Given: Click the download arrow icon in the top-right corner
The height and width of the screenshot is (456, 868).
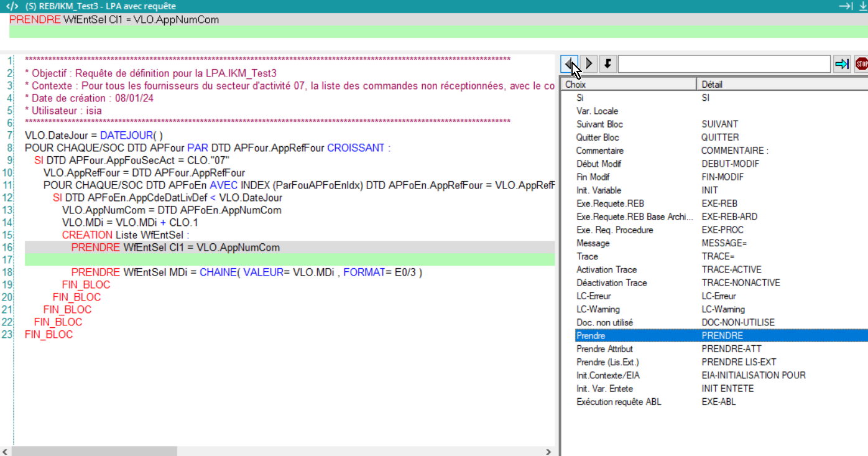Looking at the screenshot, I should click(x=862, y=6).
